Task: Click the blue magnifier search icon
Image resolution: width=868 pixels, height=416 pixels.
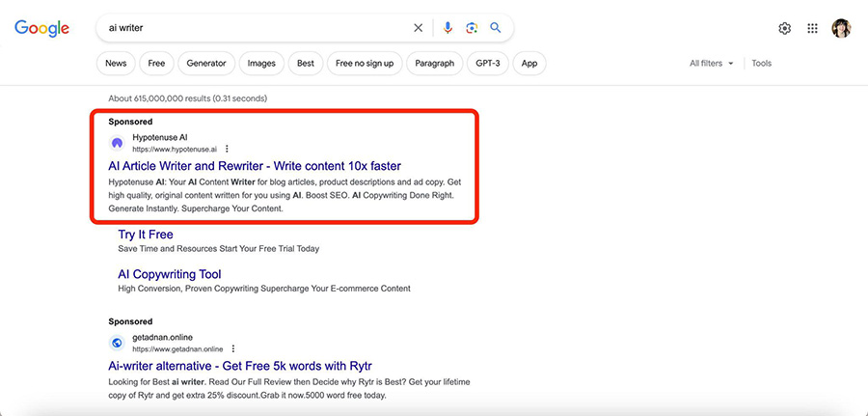Action: [x=496, y=28]
